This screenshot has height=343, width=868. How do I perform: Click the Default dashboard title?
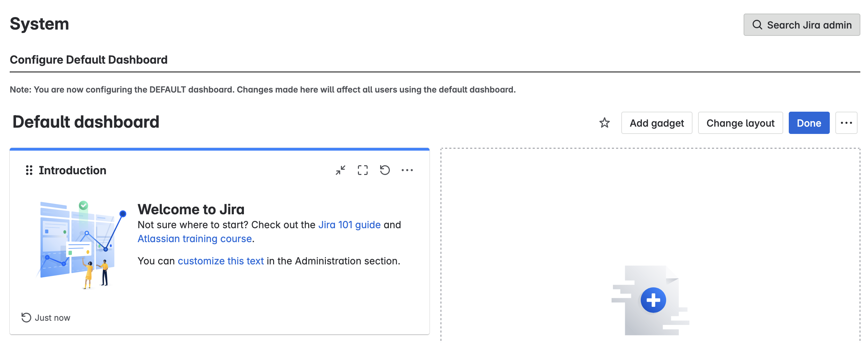(86, 122)
